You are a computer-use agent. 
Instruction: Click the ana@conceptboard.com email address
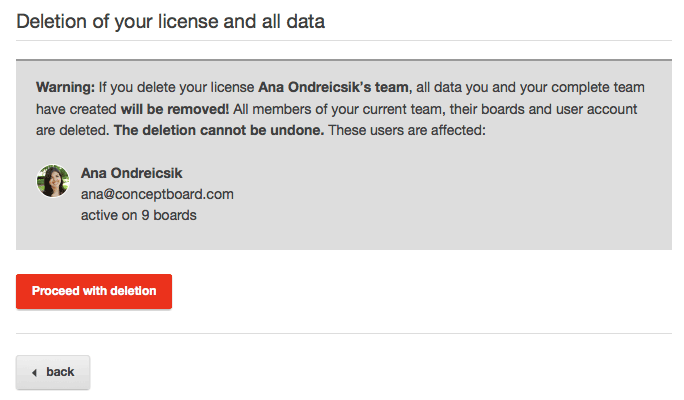coord(157,194)
